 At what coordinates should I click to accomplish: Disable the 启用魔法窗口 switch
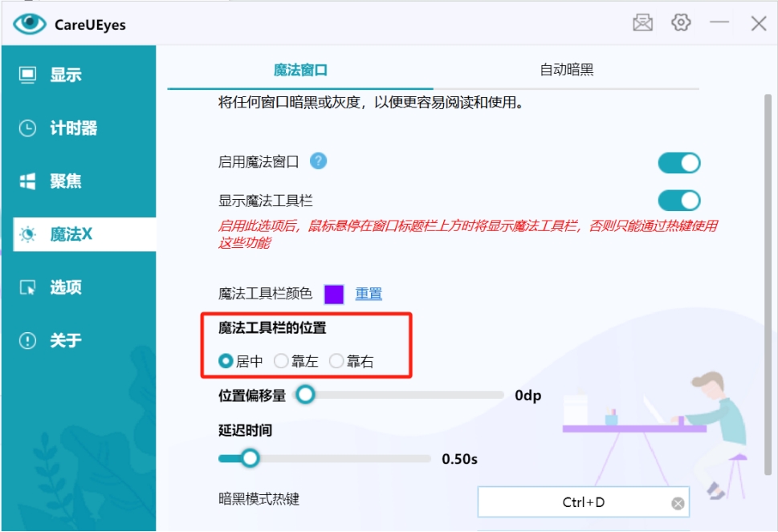[x=678, y=163]
